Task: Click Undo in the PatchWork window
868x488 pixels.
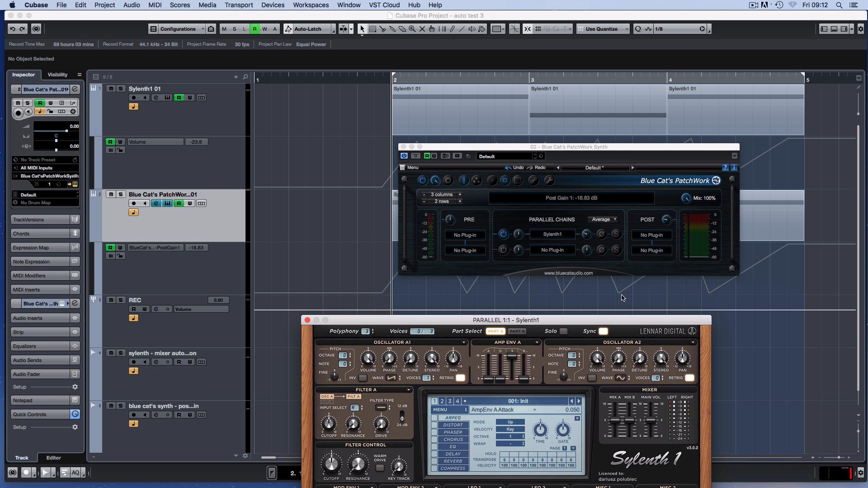Action: pos(514,168)
